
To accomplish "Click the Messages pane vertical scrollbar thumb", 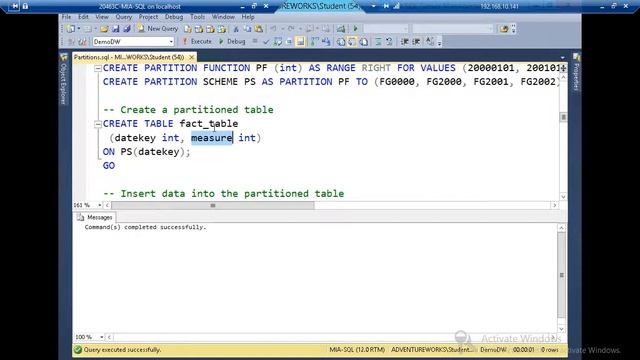I will (x=562, y=275).
